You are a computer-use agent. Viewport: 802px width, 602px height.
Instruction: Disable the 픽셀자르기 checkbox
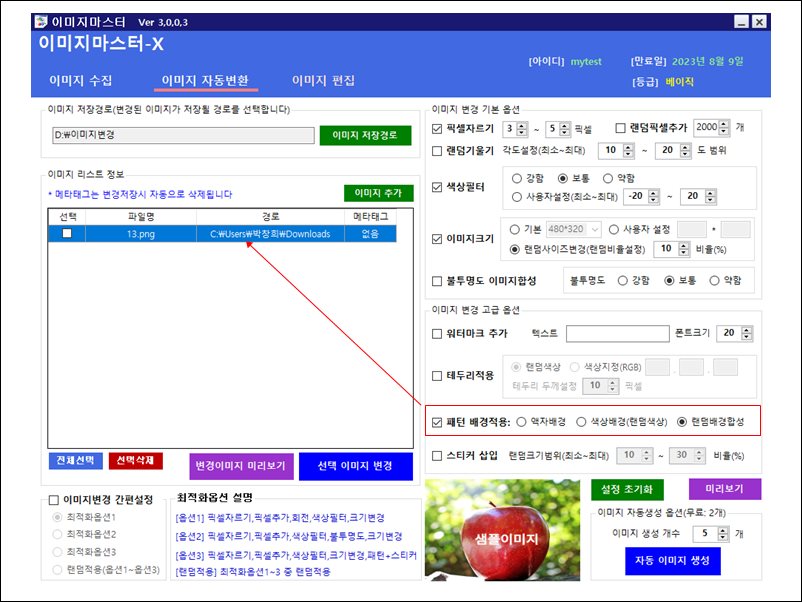click(x=437, y=128)
